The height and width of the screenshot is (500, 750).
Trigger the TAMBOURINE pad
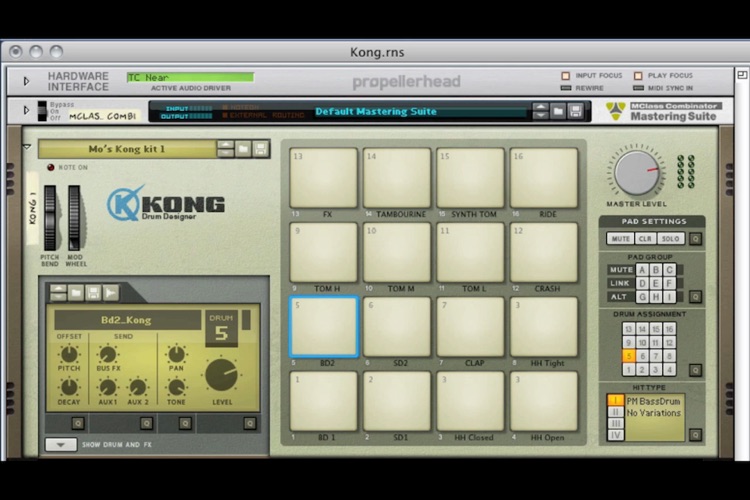[397, 178]
